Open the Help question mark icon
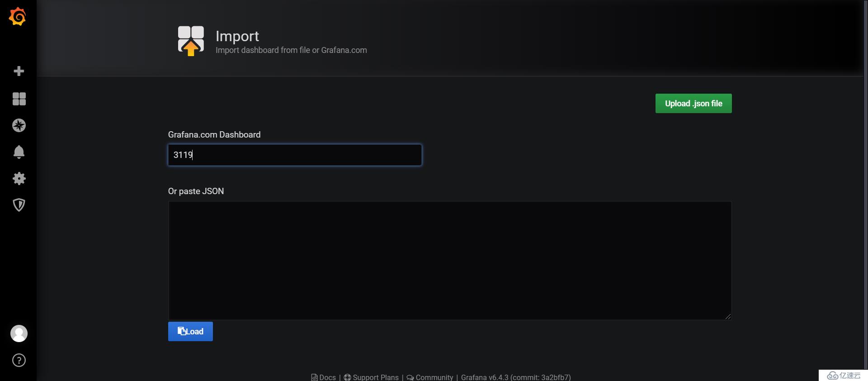 [19, 360]
